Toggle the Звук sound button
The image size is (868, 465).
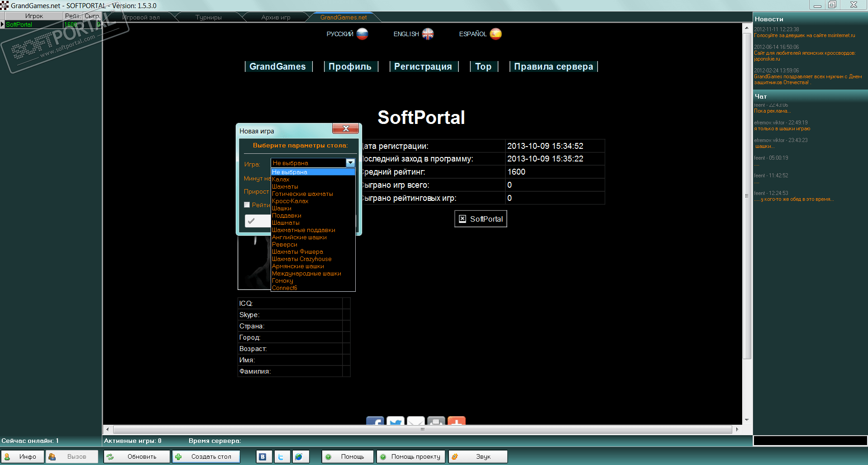click(478, 457)
